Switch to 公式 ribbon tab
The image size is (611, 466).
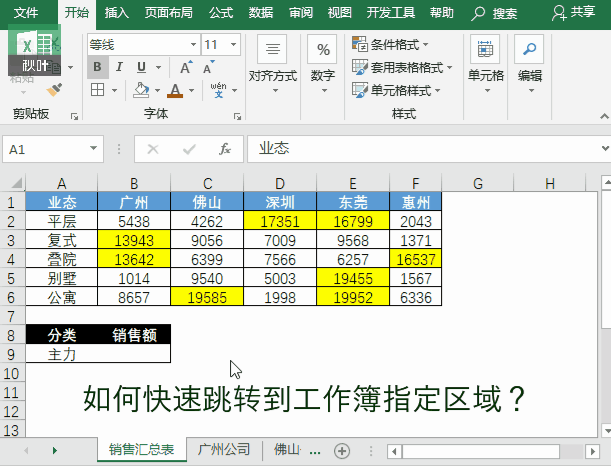pyautogui.click(x=221, y=13)
